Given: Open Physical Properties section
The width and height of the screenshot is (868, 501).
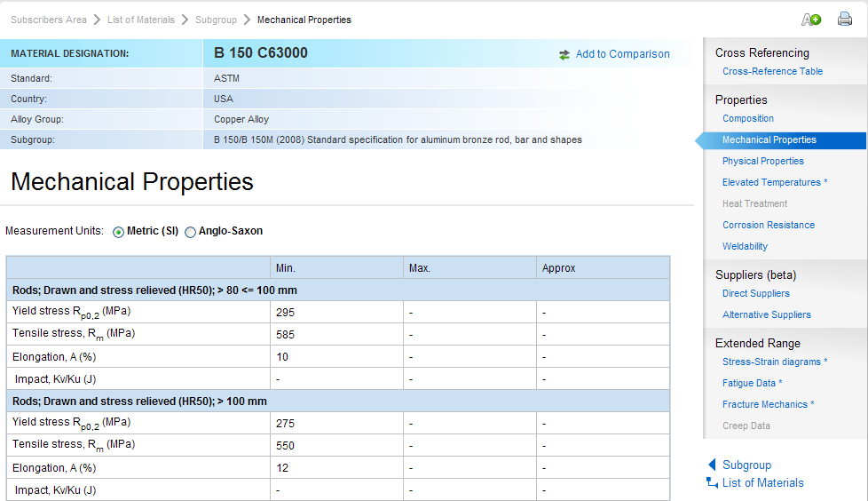Looking at the screenshot, I should (762, 161).
